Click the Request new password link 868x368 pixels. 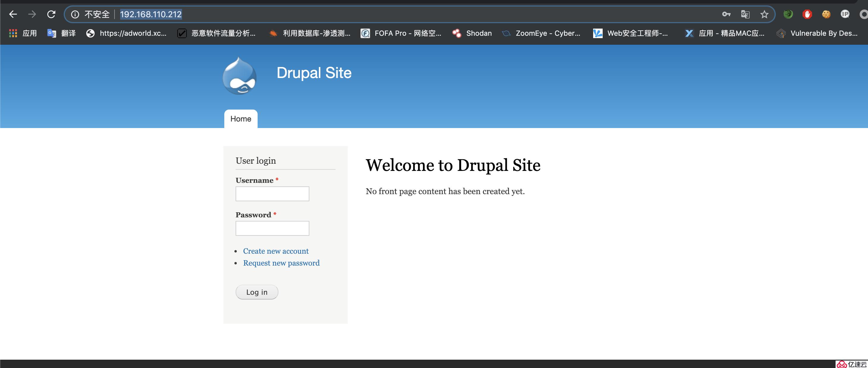(281, 263)
